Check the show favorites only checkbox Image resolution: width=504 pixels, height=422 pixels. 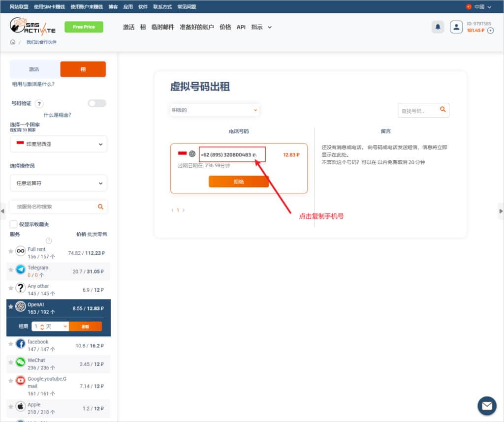tap(13, 224)
